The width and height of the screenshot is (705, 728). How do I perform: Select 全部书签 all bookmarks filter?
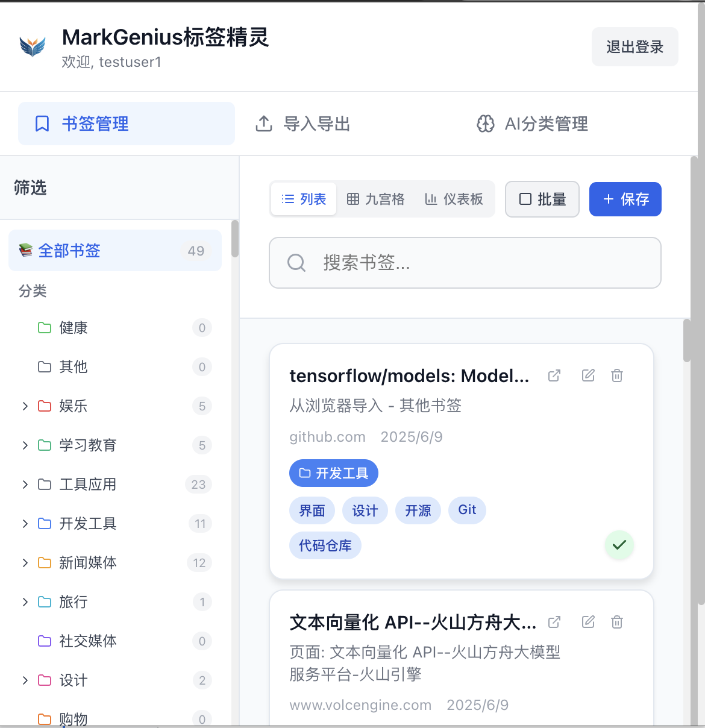(x=115, y=251)
